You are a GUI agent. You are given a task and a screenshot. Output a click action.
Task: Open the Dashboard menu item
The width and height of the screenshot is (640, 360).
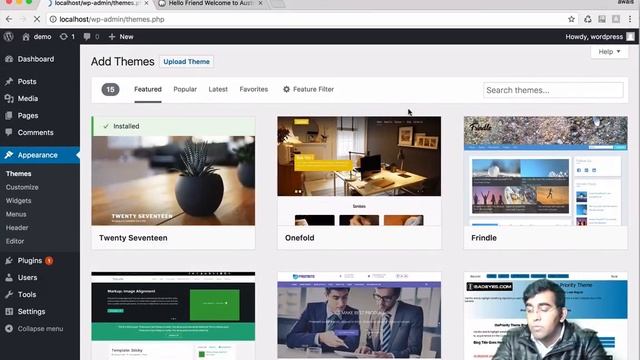(x=36, y=59)
